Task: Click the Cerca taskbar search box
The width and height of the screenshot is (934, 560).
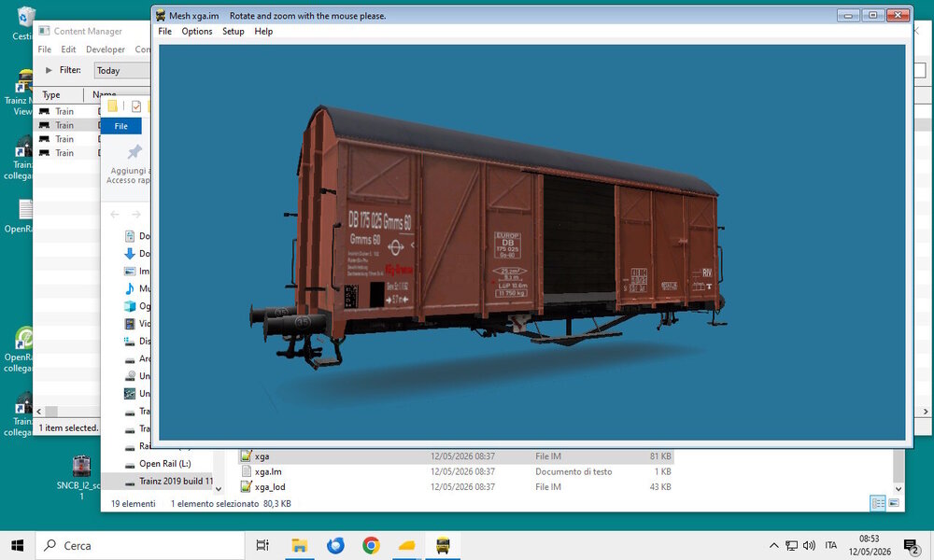Action: (x=140, y=545)
